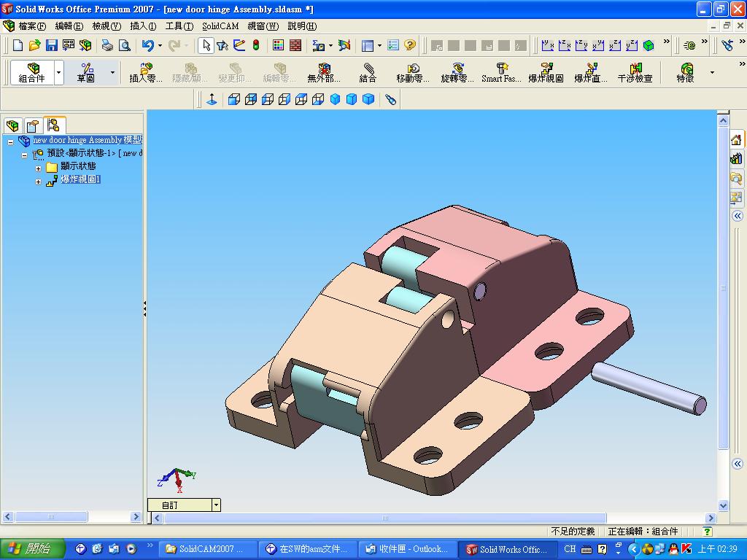Click the Windows 開始 start button

(32, 549)
